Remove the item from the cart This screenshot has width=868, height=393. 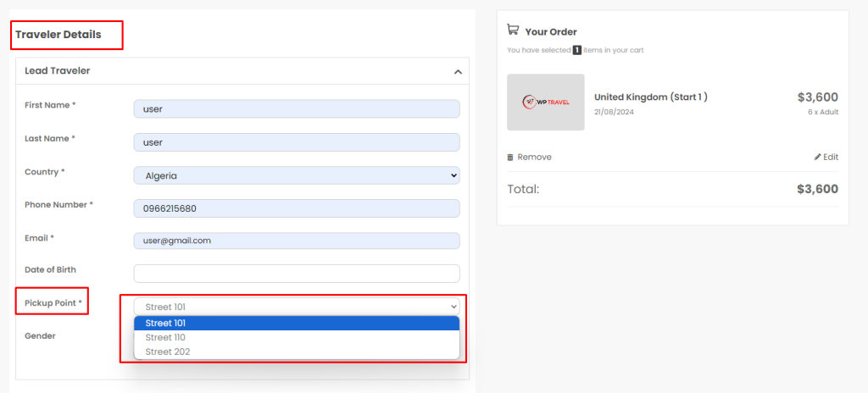pyautogui.click(x=534, y=158)
